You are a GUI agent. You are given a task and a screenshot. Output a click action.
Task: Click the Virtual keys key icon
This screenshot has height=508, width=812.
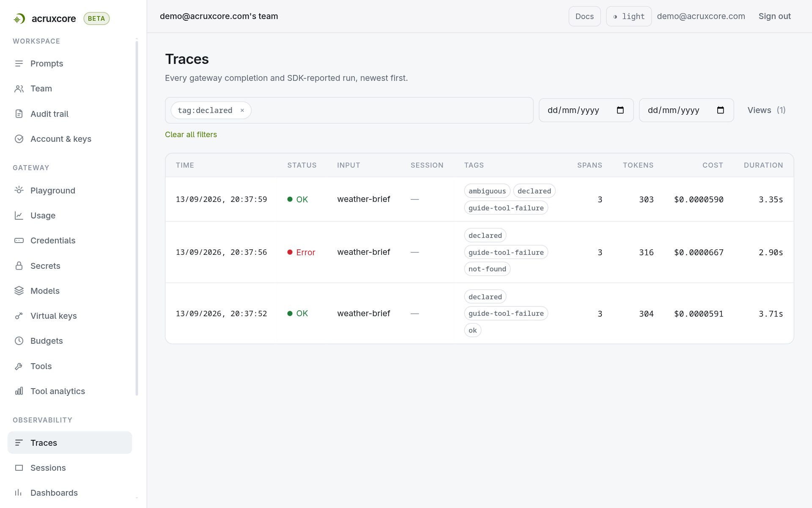coord(19,316)
